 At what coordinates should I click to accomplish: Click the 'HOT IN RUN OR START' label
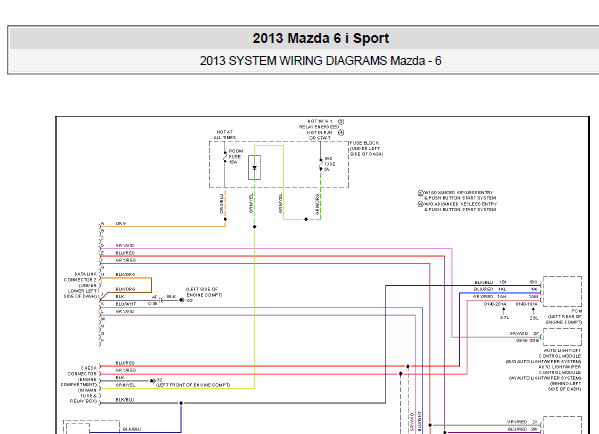tap(320, 135)
